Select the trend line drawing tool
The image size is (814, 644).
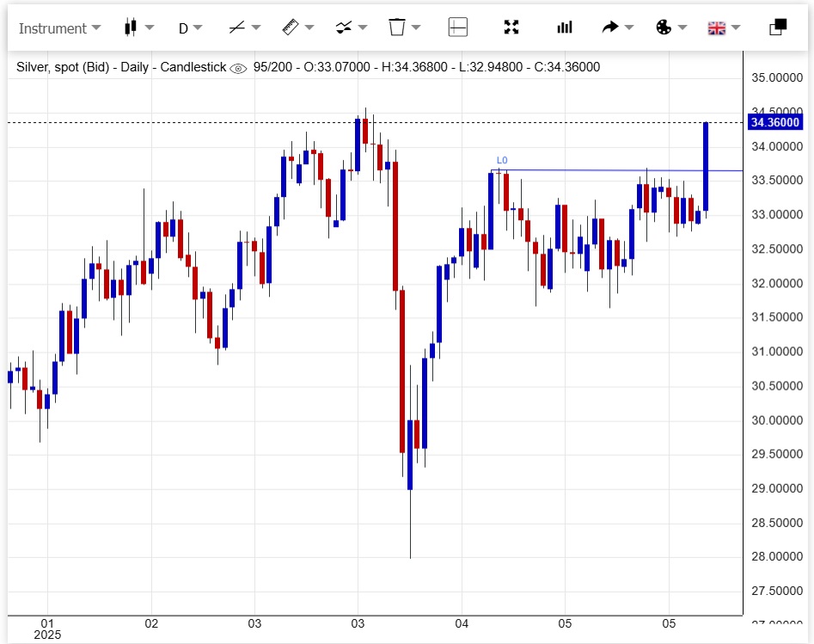click(x=236, y=28)
